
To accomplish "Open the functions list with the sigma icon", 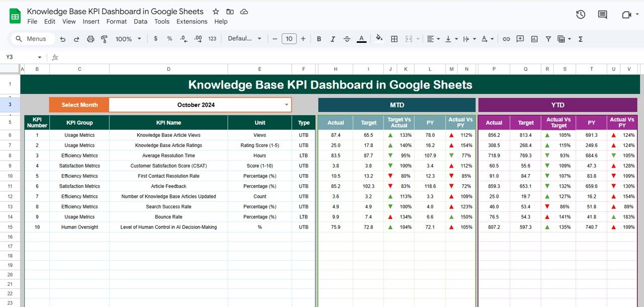I will 580,39.
